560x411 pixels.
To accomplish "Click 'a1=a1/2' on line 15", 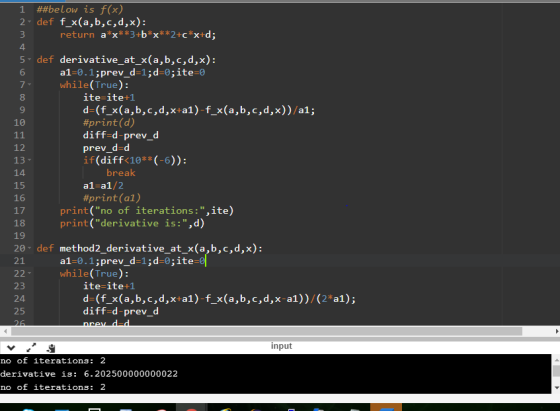I will coord(103,186).
